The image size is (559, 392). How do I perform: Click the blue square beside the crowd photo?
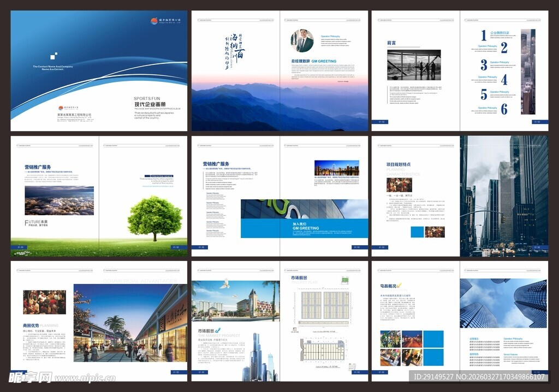(417, 232)
